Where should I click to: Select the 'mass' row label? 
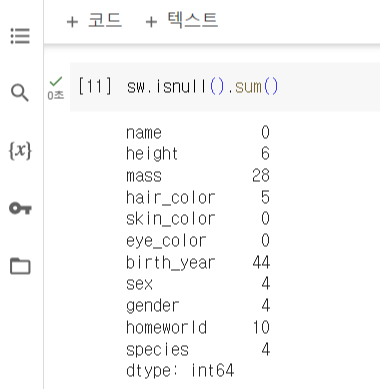(144, 176)
